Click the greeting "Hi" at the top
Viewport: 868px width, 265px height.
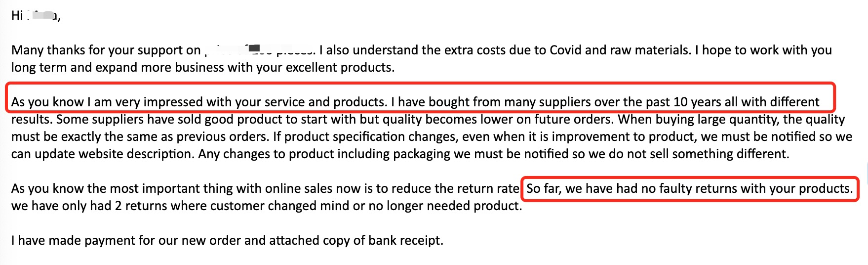tap(17, 16)
